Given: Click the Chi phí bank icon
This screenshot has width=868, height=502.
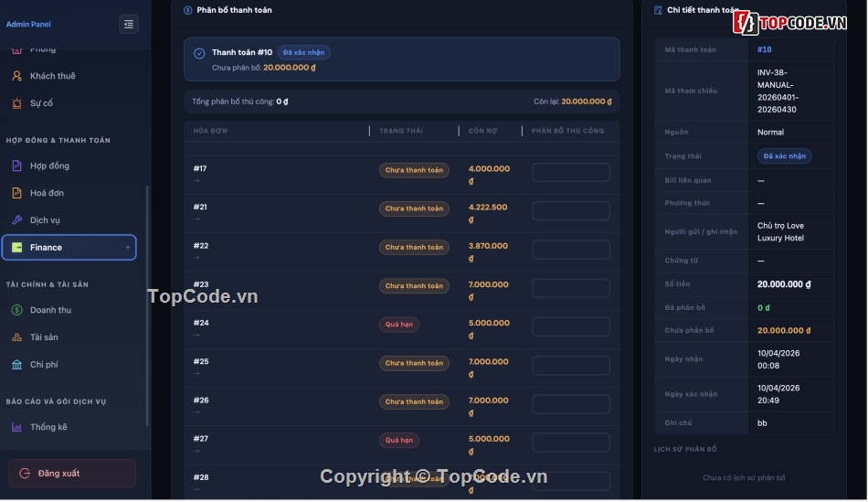Looking at the screenshot, I should tap(17, 365).
